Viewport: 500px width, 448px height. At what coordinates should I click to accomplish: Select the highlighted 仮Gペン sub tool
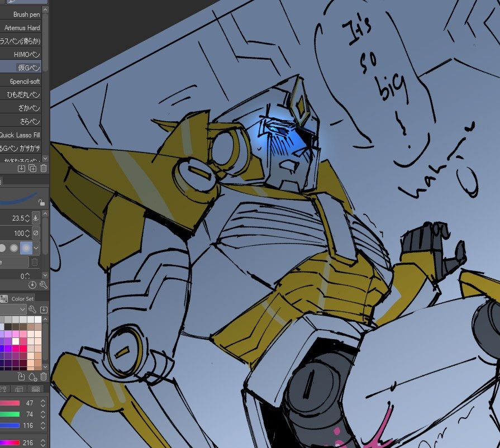point(21,68)
